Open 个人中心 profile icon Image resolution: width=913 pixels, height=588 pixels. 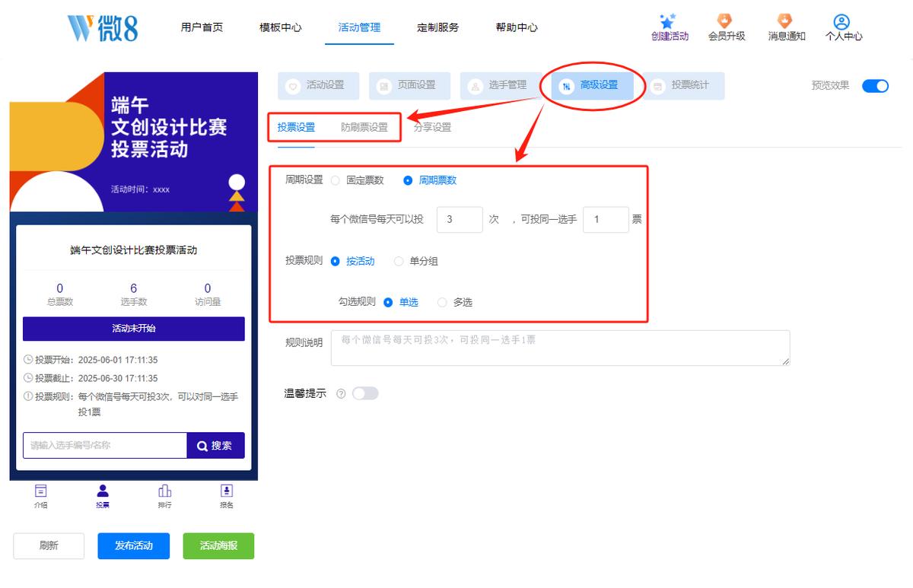[x=841, y=21]
